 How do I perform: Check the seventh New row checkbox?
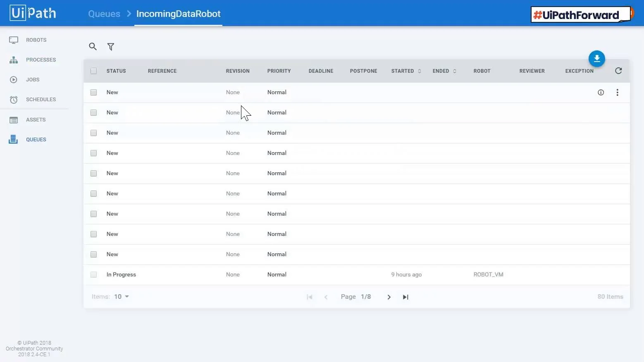click(94, 214)
